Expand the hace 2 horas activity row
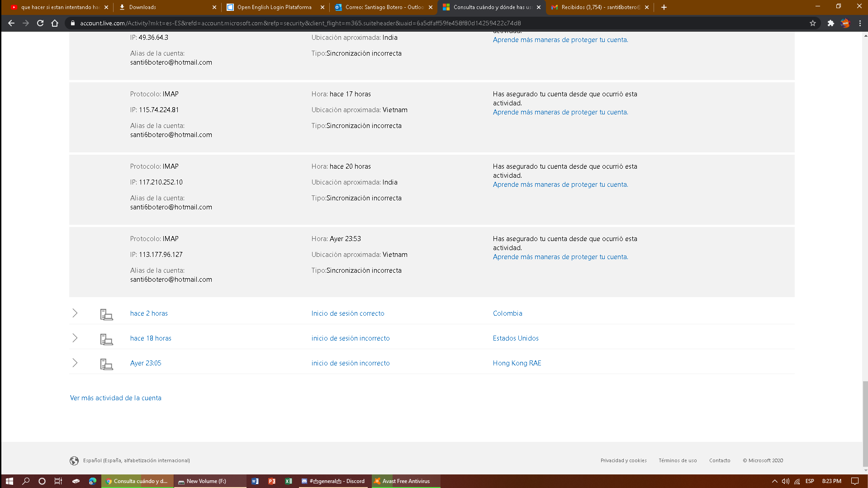868x488 pixels. 75,313
